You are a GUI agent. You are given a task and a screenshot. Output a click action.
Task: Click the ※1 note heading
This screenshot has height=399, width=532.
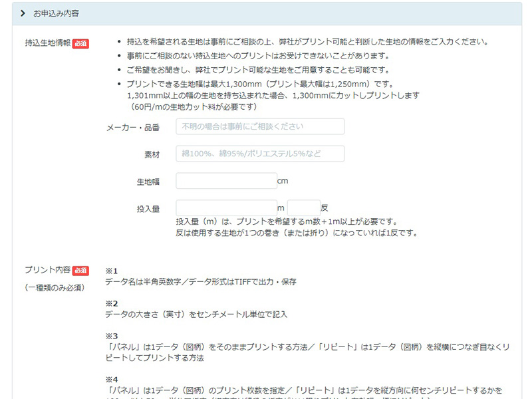(111, 271)
